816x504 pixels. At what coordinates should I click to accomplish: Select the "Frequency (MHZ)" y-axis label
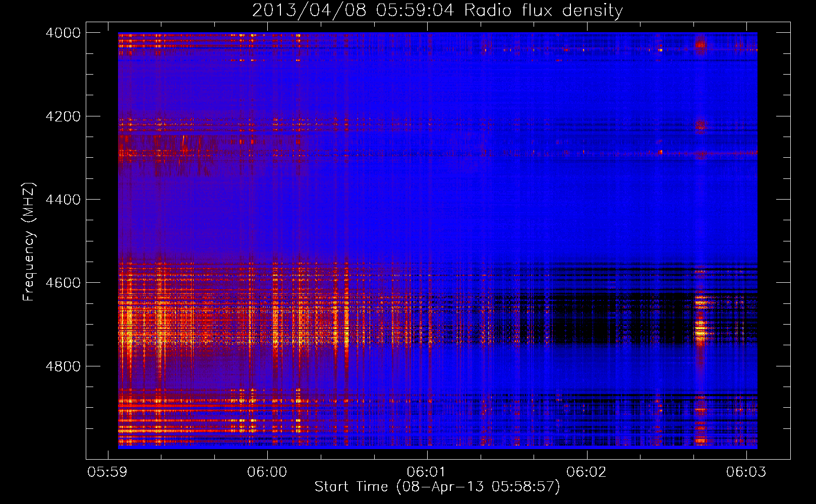click(x=29, y=242)
